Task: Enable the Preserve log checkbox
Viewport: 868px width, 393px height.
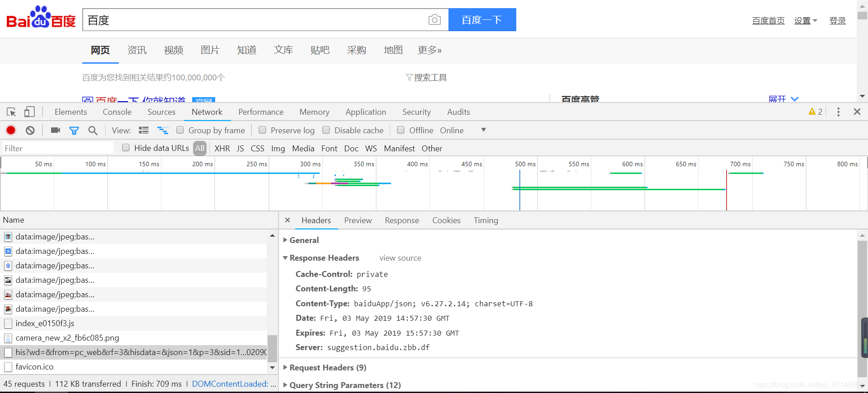Action: [262, 130]
